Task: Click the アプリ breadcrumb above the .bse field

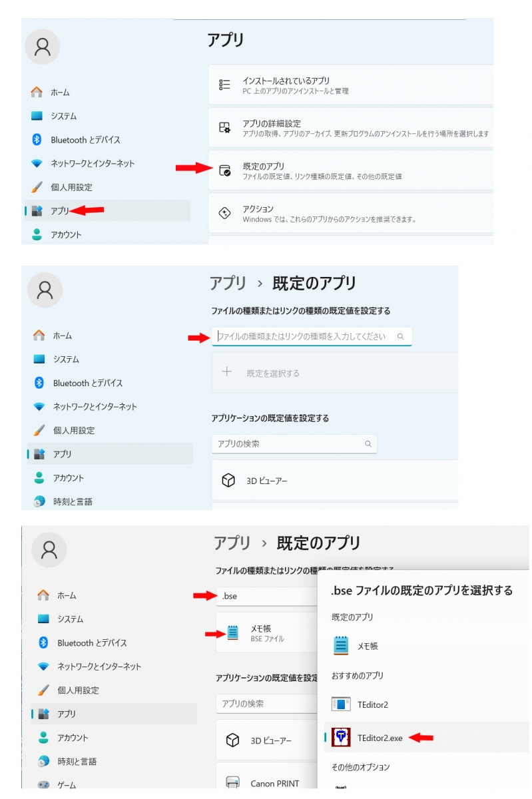Action: pos(232,543)
